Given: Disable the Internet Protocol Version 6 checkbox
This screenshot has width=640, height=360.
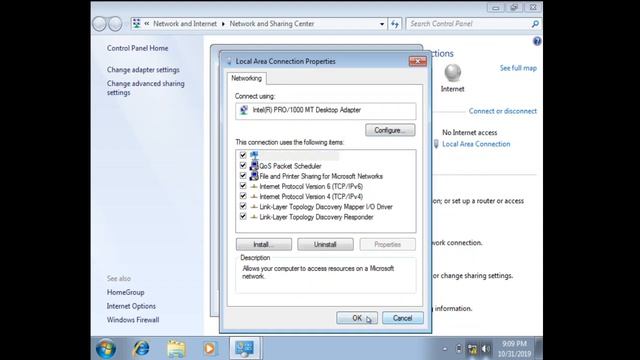Looking at the screenshot, I should (x=243, y=186).
